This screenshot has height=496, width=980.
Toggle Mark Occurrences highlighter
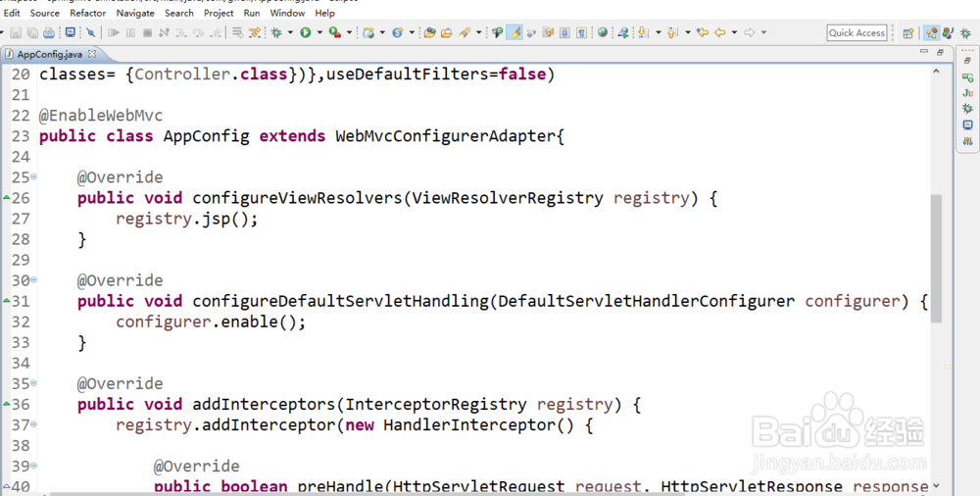tap(514, 32)
